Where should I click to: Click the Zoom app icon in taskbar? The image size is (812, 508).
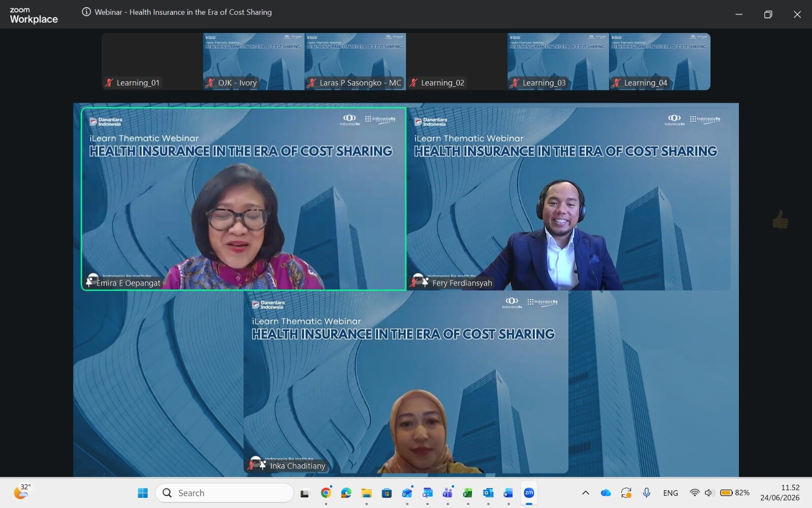[x=529, y=493]
